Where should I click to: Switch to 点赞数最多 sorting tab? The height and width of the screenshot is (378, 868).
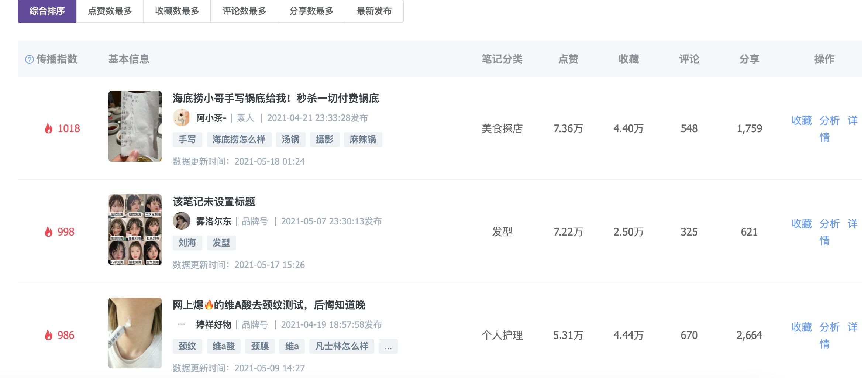pyautogui.click(x=111, y=11)
